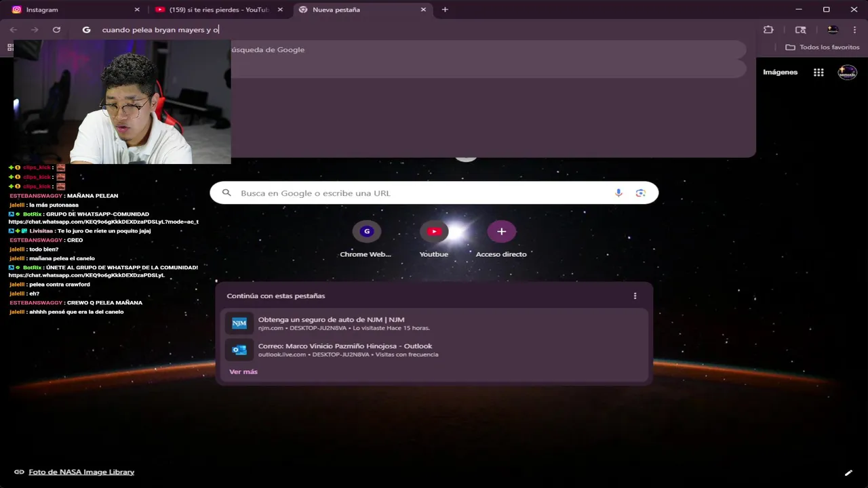
Task: Click the first WhatsApp chat link in overlay
Action: [x=103, y=222]
